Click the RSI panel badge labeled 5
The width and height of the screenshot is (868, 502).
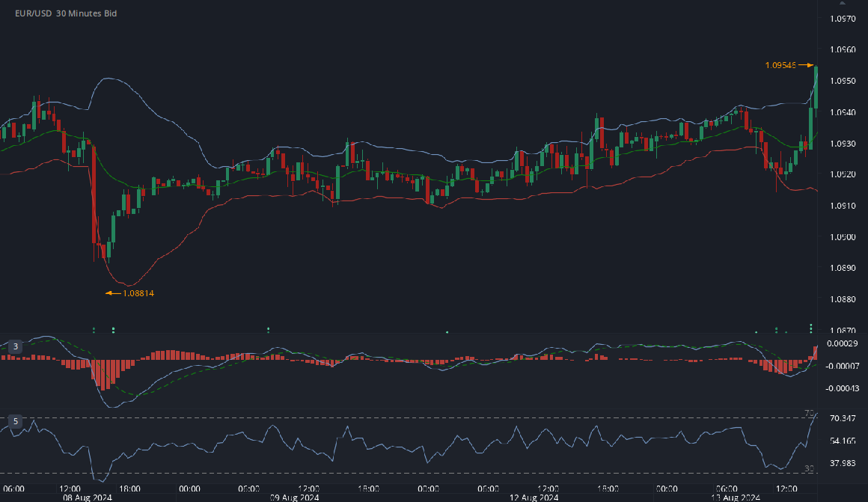(x=14, y=421)
